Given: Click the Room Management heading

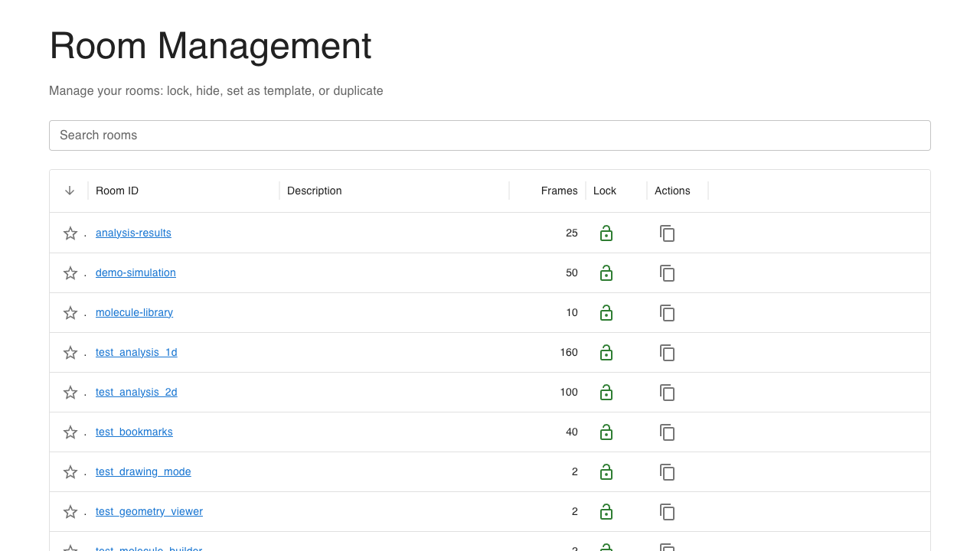Looking at the screenshot, I should pyautogui.click(x=211, y=46).
